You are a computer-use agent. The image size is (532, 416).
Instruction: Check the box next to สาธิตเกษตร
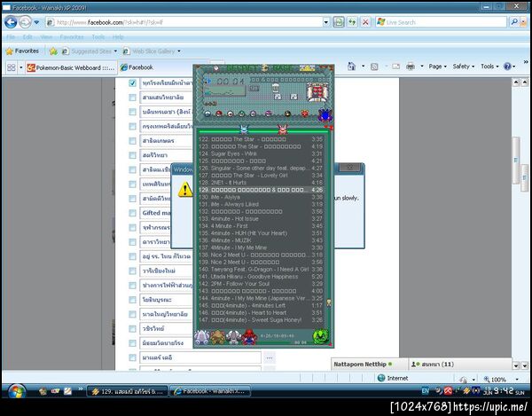pyautogui.click(x=133, y=140)
